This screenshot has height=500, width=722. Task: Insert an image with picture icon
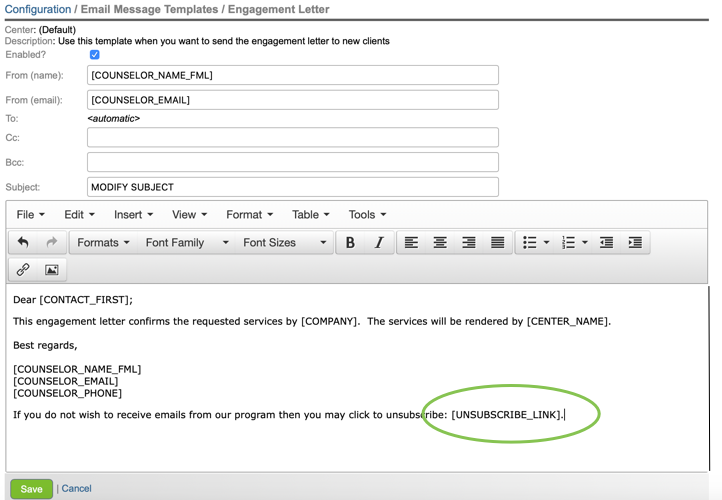[52, 270]
